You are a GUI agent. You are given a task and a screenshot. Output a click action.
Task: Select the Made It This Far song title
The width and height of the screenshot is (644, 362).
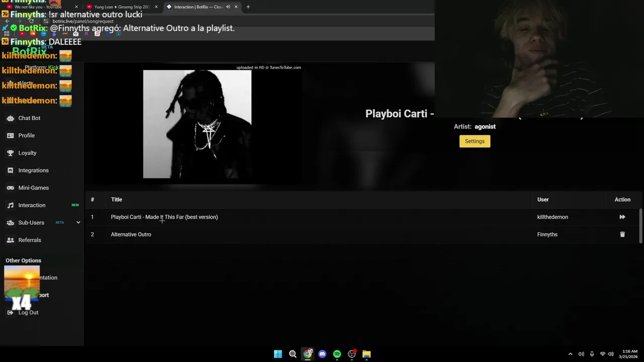[164, 217]
